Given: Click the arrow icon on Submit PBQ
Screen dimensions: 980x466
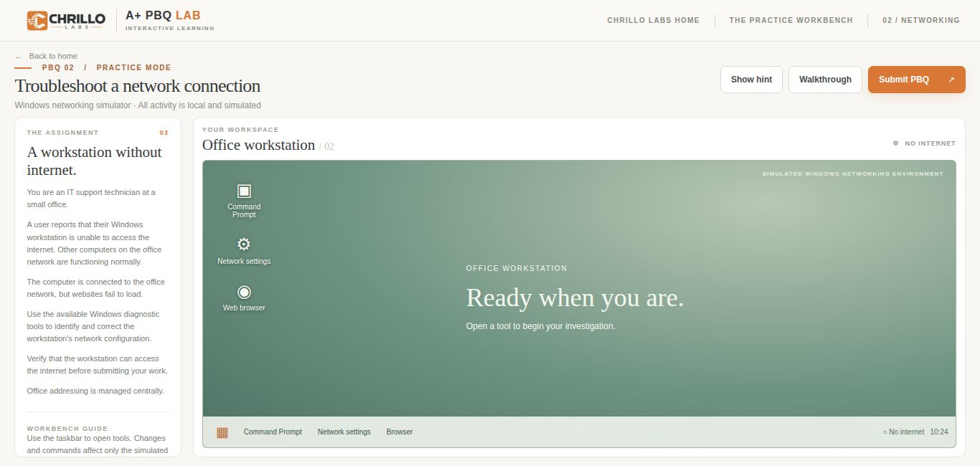Looking at the screenshot, I should (951, 80).
